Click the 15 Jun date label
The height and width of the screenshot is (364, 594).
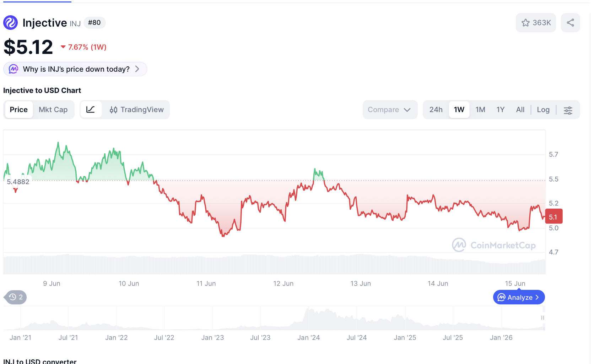tap(515, 283)
